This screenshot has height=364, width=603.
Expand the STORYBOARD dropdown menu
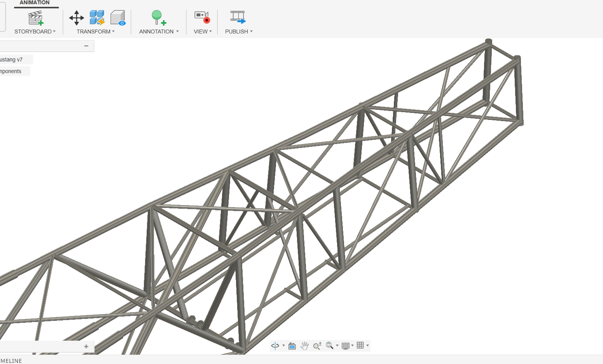pyautogui.click(x=35, y=31)
